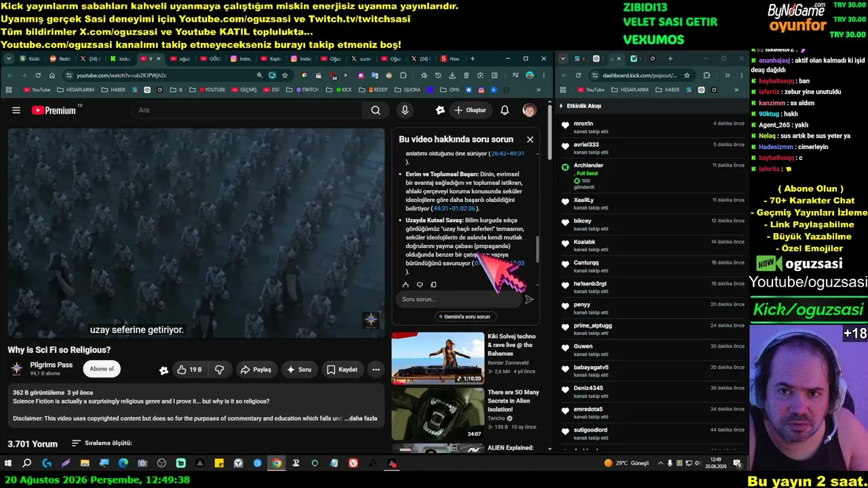Screen dimensions: 868x488
Task: Open the HESAPLARIM bookmarks folder in YouTube window
Action: click(x=77, y=89)
